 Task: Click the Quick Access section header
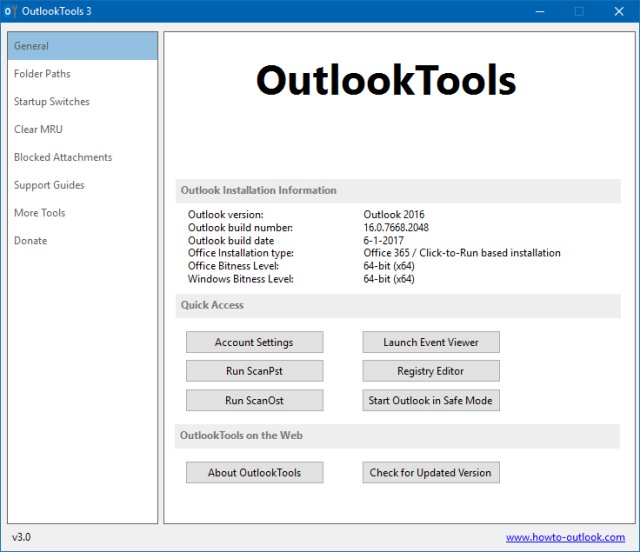pos(398,305)
